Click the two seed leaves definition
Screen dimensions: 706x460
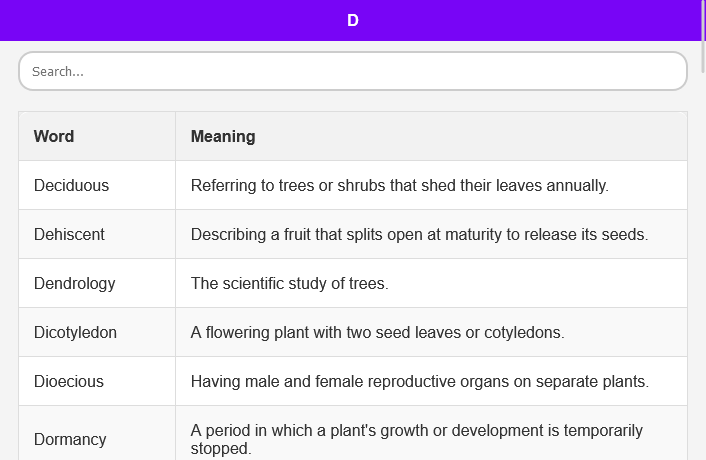pos(377,332)
